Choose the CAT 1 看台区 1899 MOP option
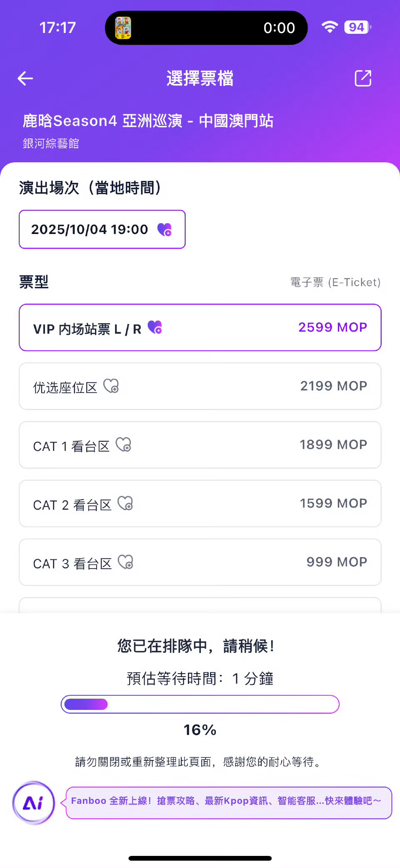Screen dimensions: 400x868 click(200, 445)
